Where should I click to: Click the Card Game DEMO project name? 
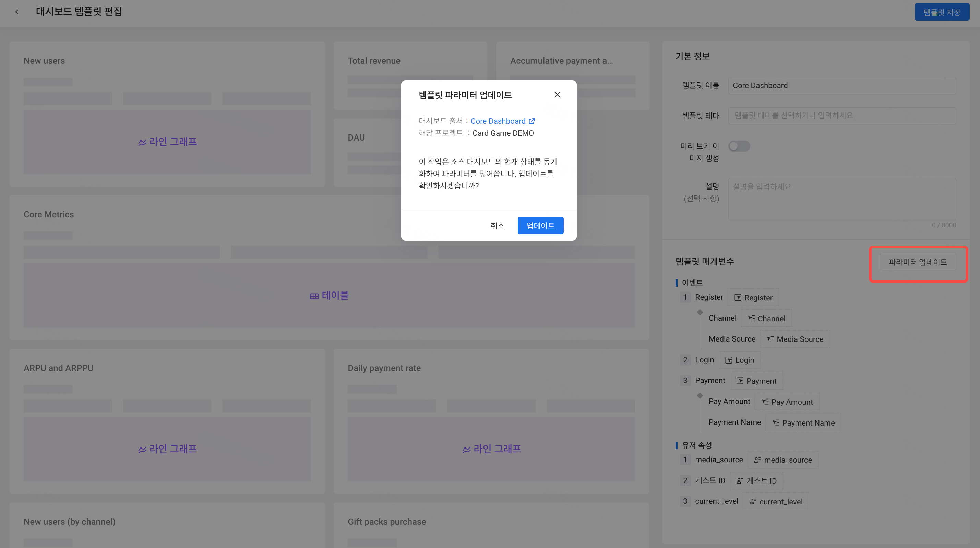coord(503,133)
